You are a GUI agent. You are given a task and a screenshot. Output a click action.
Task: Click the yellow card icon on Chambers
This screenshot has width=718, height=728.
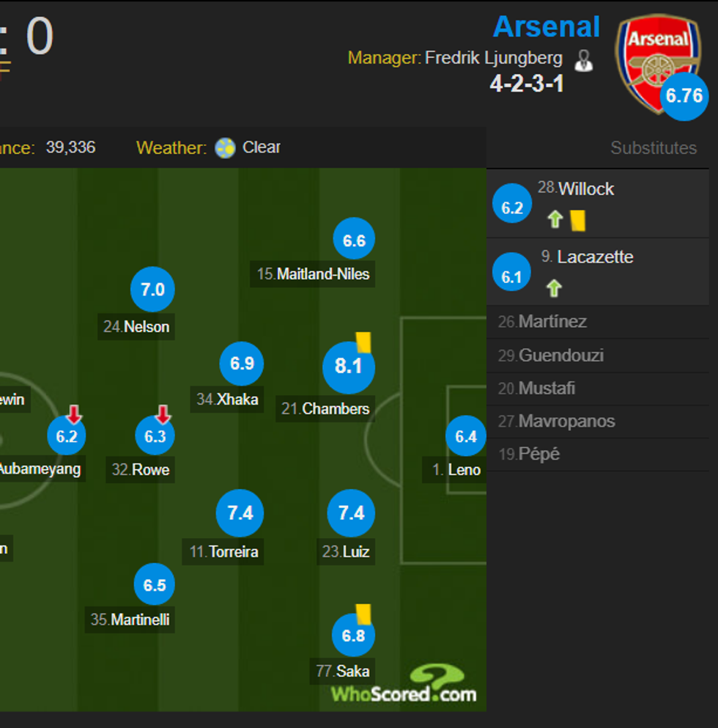[363, 342]
